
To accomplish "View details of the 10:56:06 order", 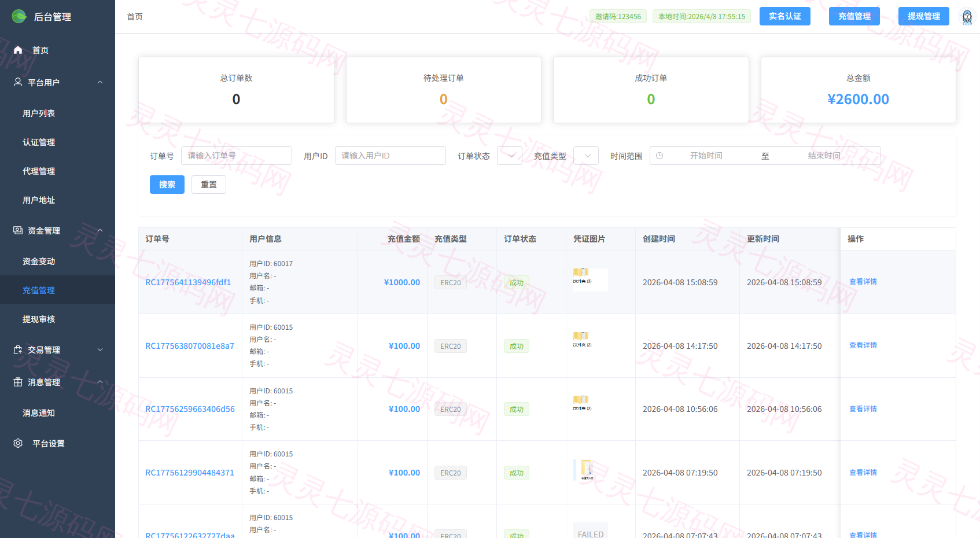I will click(863, 409).
